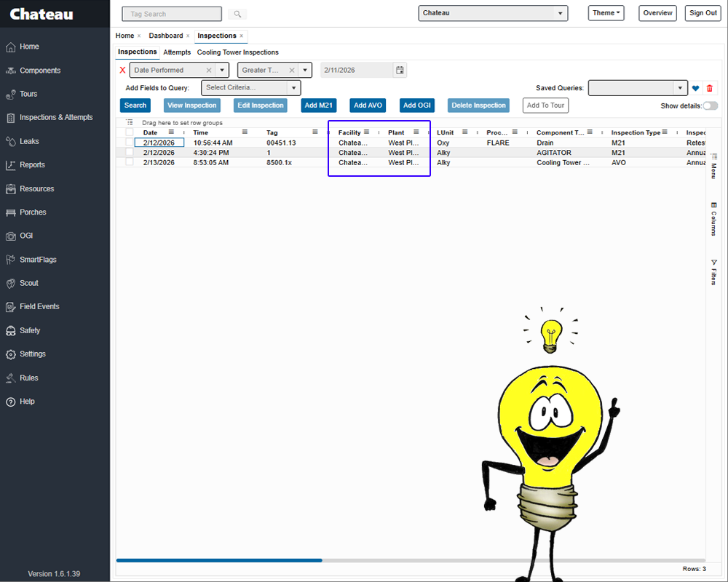Open the calendar picker beside the date filter

pos(400,70)
